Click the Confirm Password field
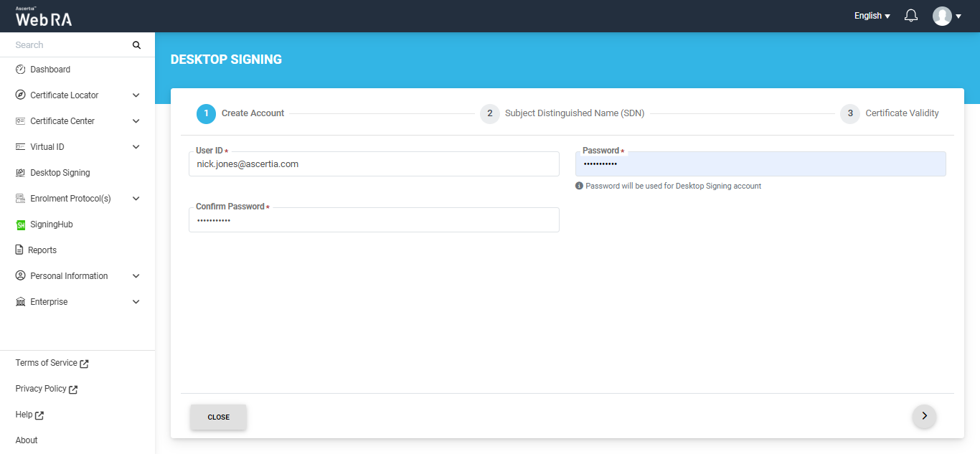 [374, 221]
